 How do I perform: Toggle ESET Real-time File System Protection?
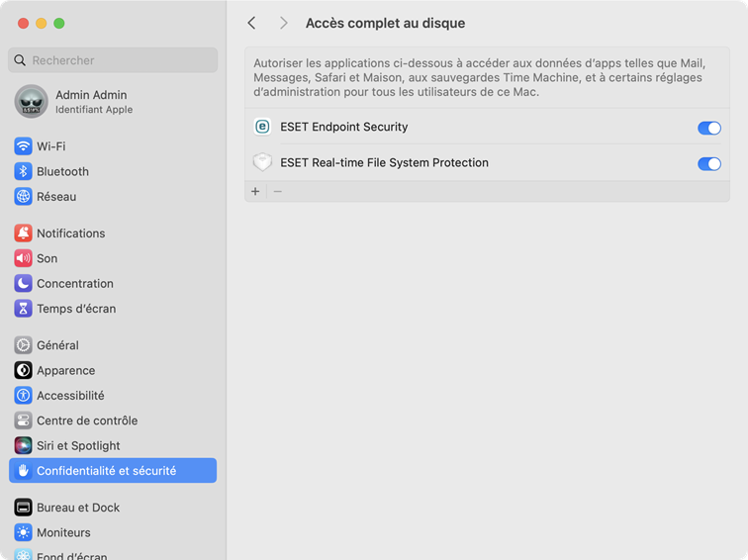coord(708,163)
